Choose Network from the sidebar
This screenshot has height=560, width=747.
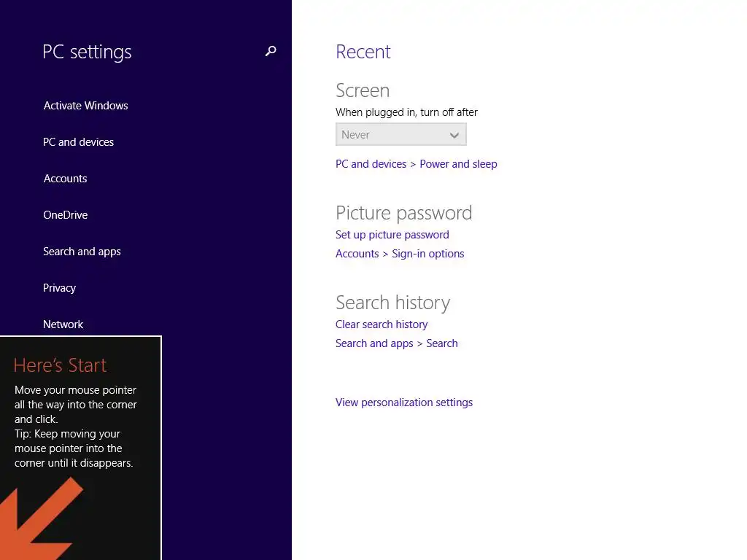click(63, 324)
